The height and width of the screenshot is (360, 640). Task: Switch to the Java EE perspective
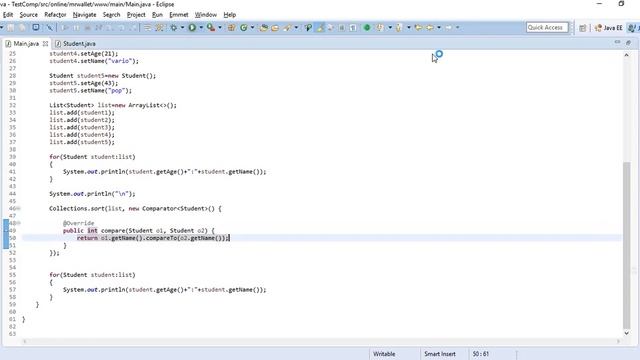click(609, 28)
